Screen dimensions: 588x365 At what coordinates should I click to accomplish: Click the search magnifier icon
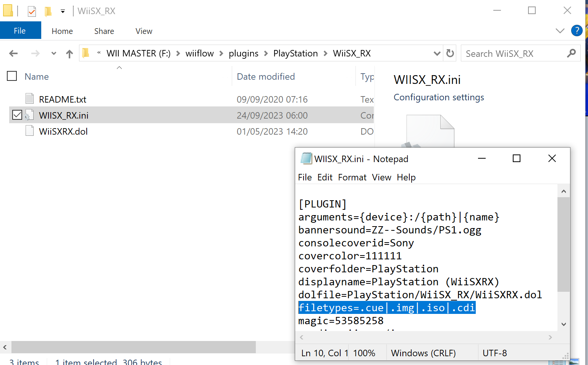(571, 53)
